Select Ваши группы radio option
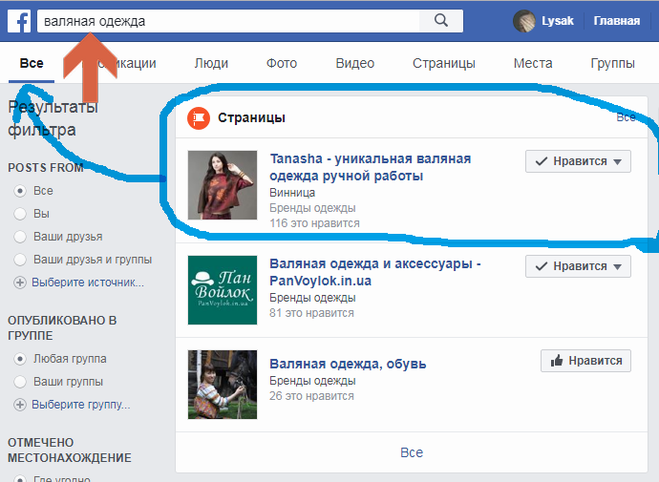 coord(20,382)
